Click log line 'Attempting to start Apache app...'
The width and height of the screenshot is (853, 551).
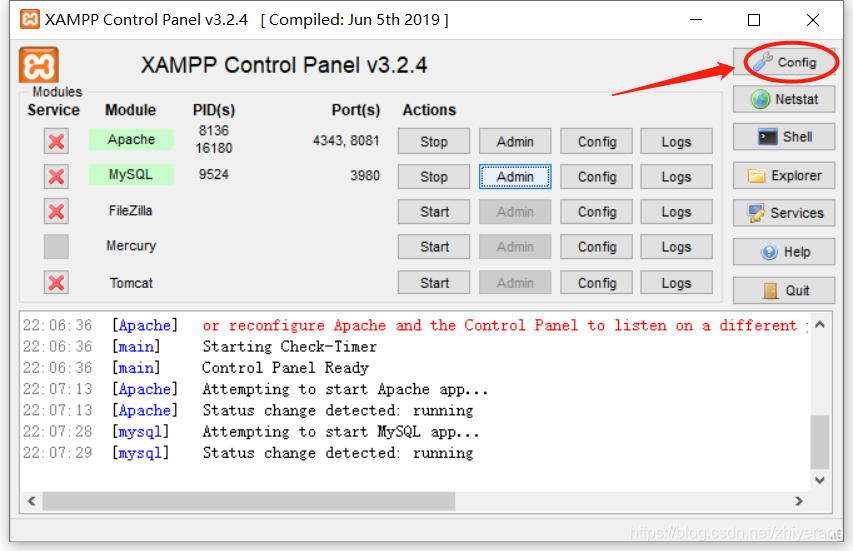tap(345, 389)
